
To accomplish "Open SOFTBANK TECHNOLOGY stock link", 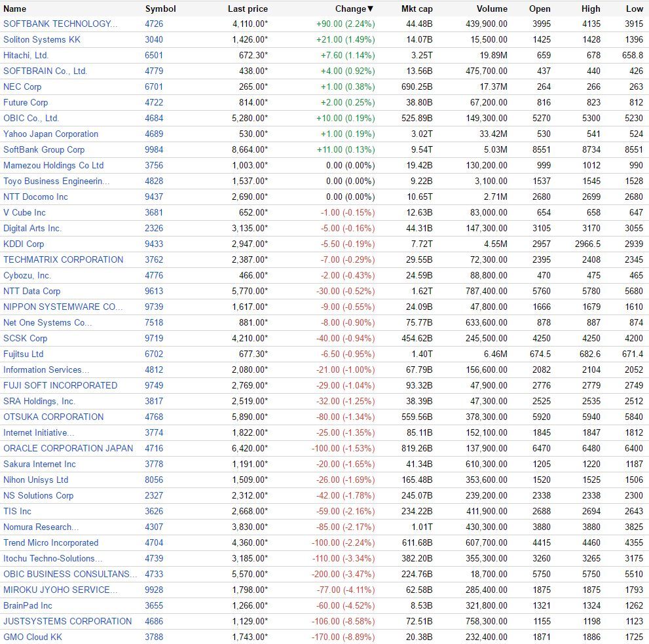I will tap(60, 24).
